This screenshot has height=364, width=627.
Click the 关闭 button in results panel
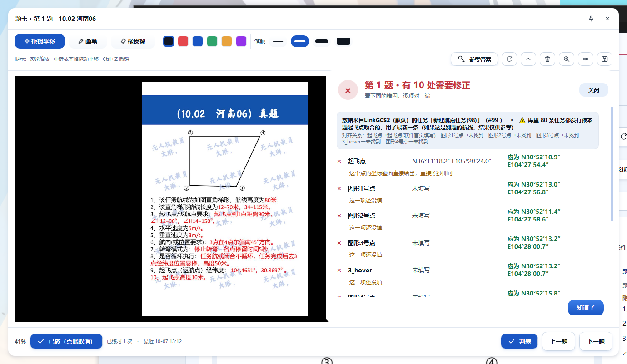point(594,90)
